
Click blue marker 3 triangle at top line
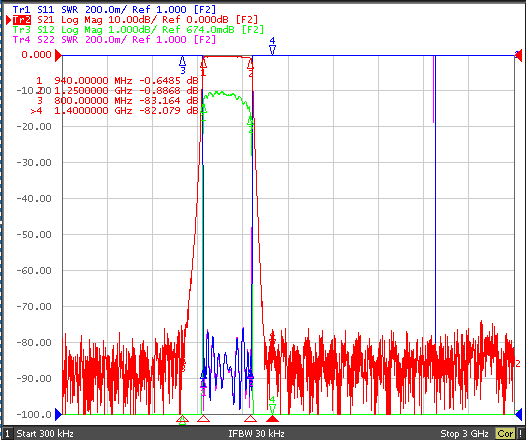(x=182, y=61)
